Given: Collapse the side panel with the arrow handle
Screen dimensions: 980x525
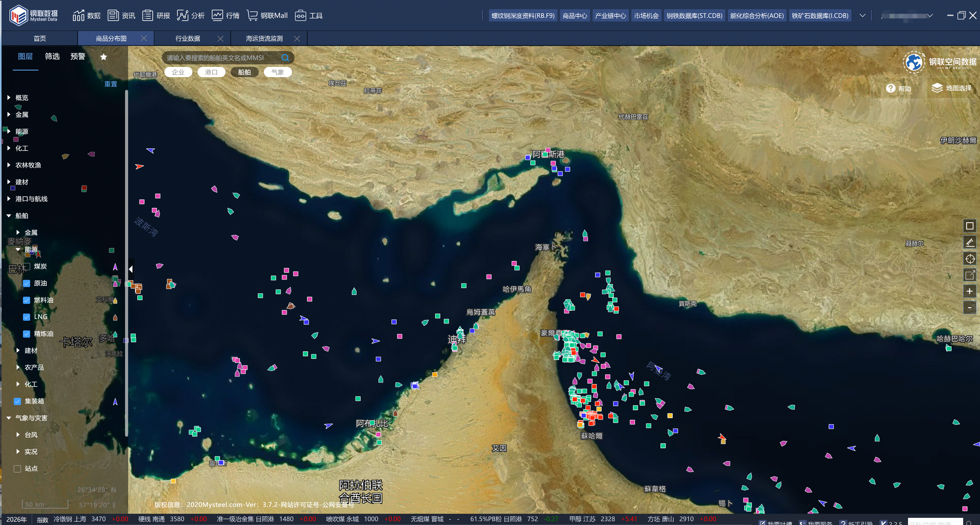Looking at the screenshot, I should pyautogui.click(x=130, y=269).
